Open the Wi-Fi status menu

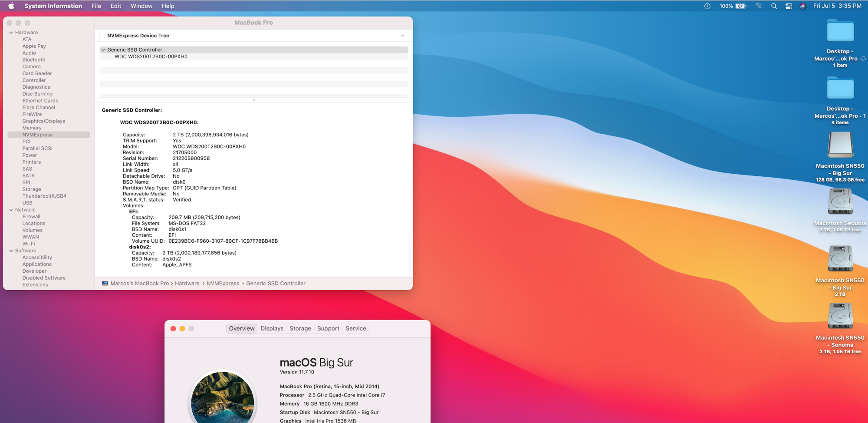click(759, 6)
